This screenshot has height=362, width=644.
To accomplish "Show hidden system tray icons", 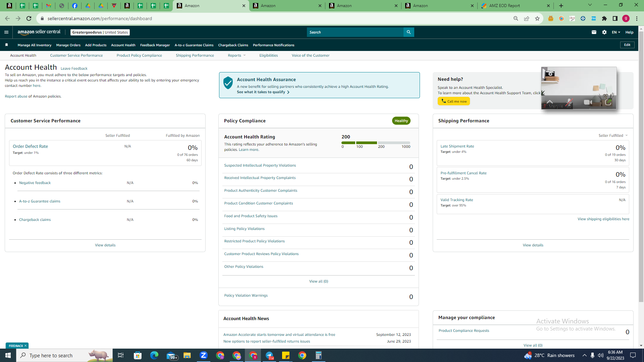I will [x=584, y=355].
